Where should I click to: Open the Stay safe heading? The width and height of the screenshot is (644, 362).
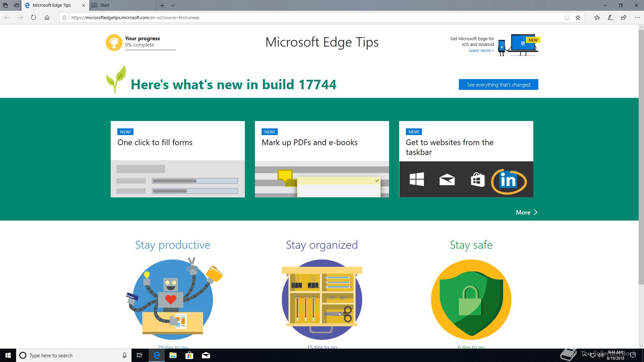click(471, 245)
